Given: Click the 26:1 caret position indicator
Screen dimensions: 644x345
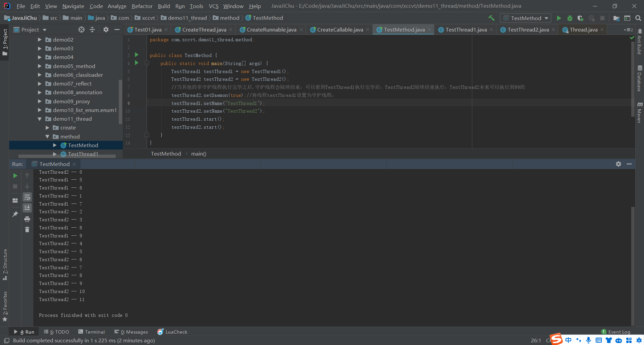Looking at the screenshot, I should tap(536, 340).
